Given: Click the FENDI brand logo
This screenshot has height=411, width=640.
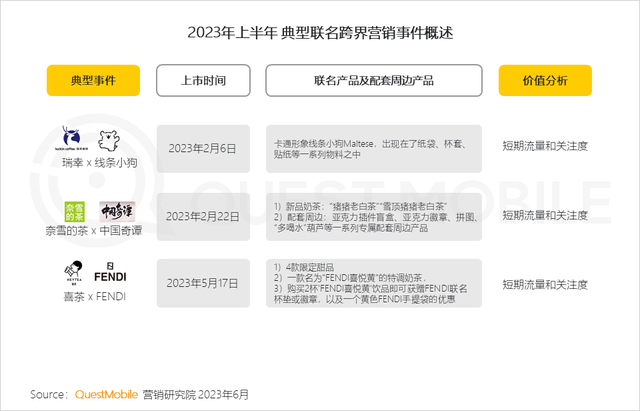Looking at the screenshot, I should [110, 272].
